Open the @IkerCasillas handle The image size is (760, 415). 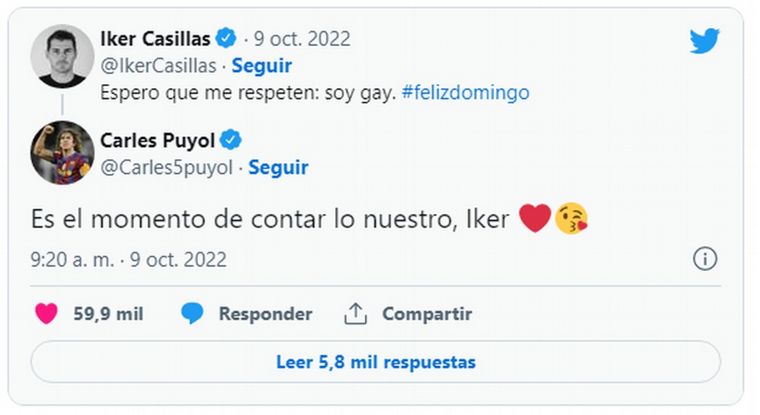[159, 66]
